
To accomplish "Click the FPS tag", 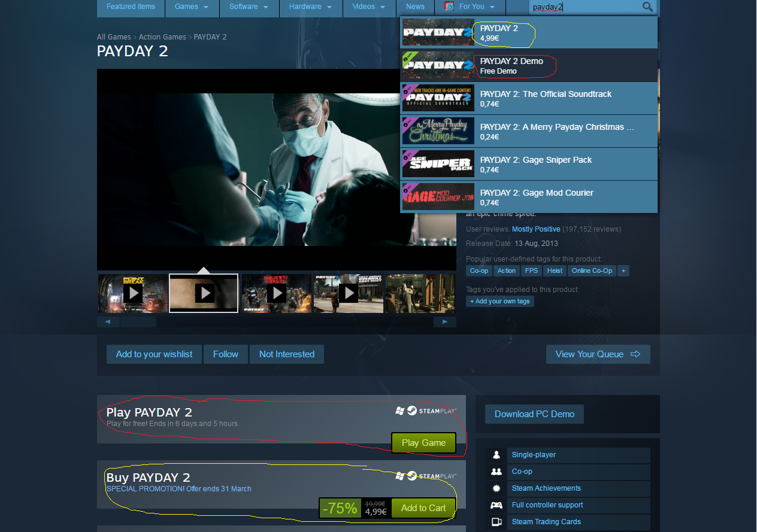I will [532, 271].
